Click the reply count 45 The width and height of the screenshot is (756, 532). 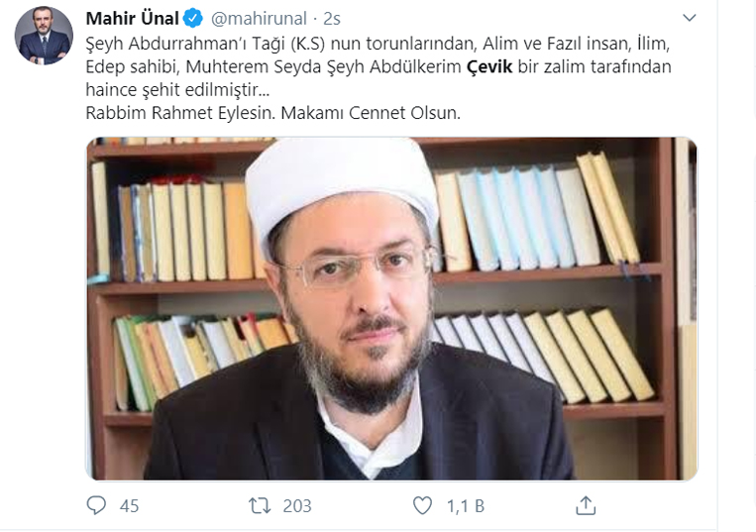pyautogui.click(x=129, y=506)
